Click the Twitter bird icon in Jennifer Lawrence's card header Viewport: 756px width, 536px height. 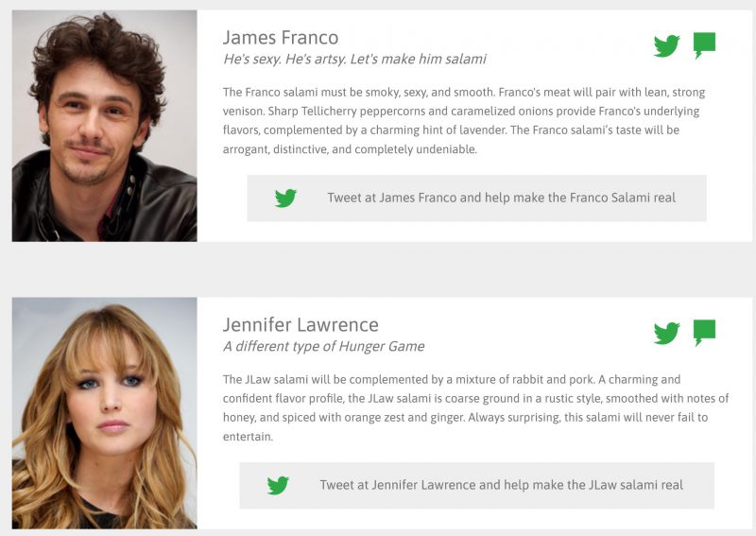click(666, 333)
